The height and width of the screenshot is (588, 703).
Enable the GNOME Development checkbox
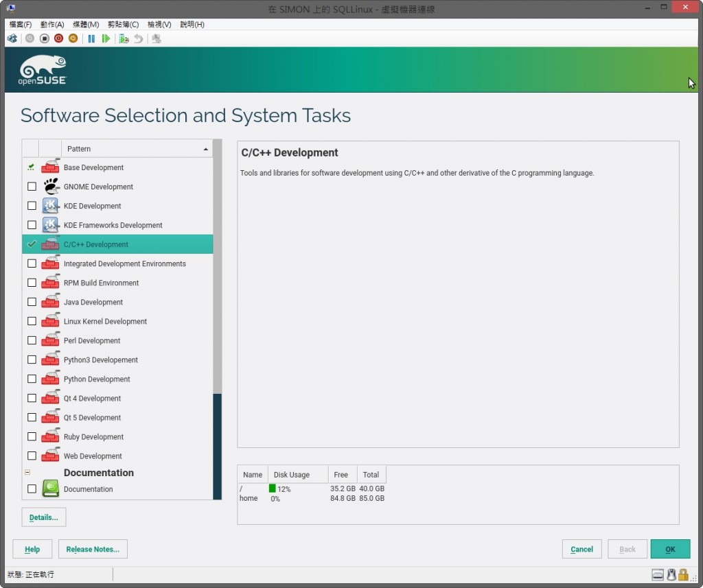(x=32, y=186)
